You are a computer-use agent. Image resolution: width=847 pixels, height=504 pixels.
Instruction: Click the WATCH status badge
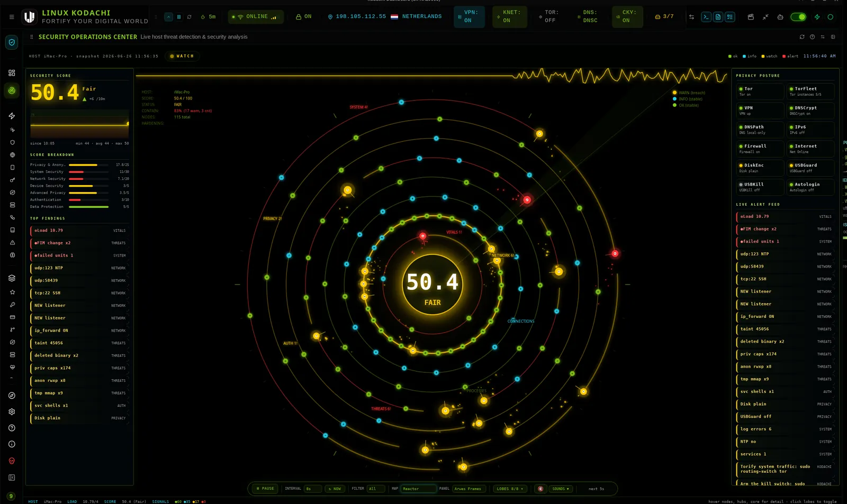pyautogui.click(x=182, y=56)
